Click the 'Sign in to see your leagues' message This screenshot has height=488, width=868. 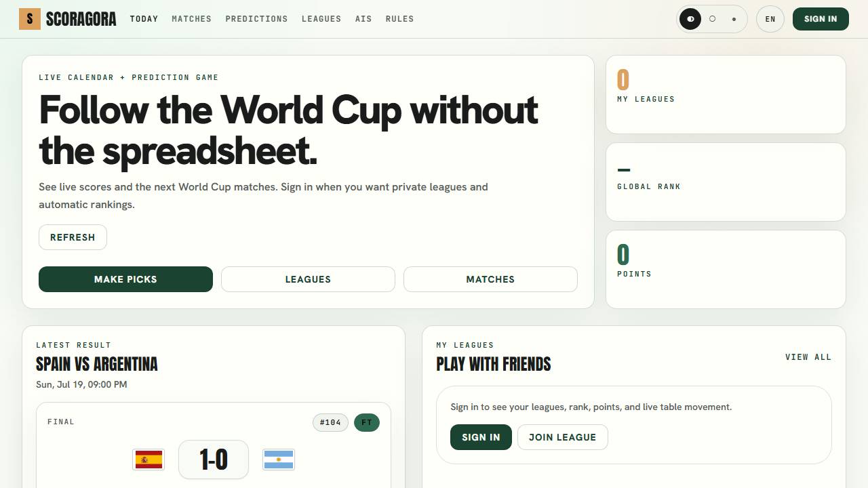(x=591, y=407)
